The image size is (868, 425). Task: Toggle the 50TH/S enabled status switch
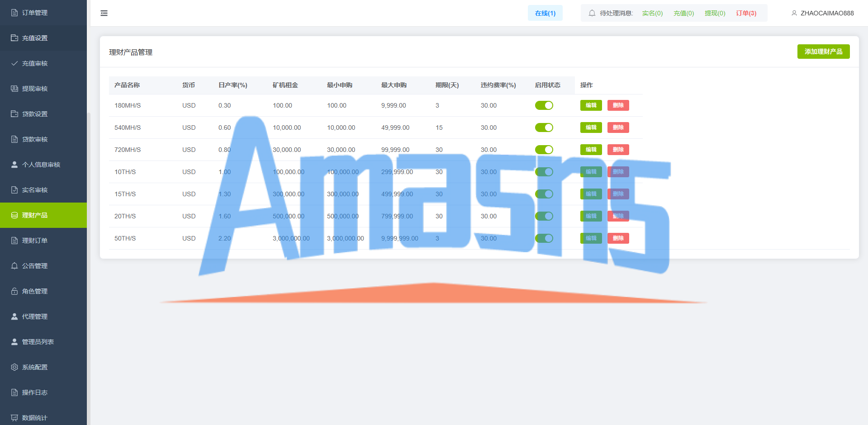[x=544, y=238]
